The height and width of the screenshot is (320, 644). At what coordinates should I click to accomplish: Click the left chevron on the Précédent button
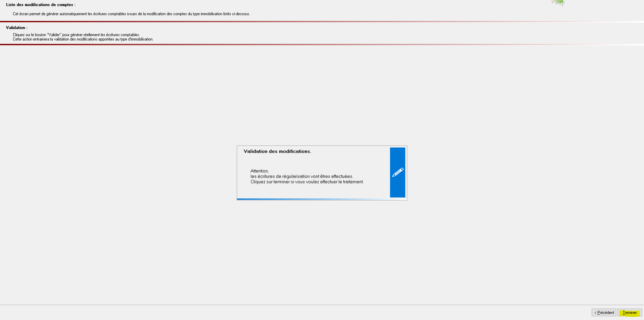(595, 313)
